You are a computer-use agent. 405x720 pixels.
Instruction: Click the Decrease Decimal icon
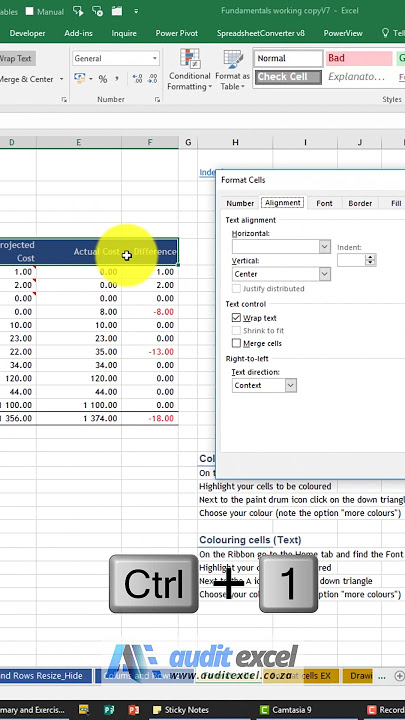click(152, 79)
